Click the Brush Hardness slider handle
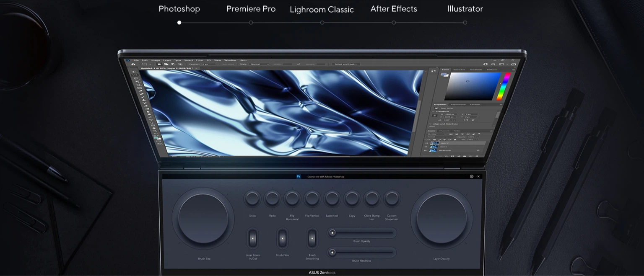The width and height of the screenshot is (644, 276). pyautogui.click(x=332, y=252)
